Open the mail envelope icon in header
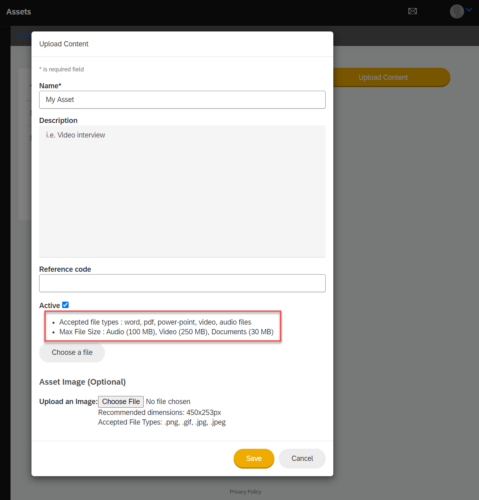Viewport: 479px width, 500px height. pos(412,11)
